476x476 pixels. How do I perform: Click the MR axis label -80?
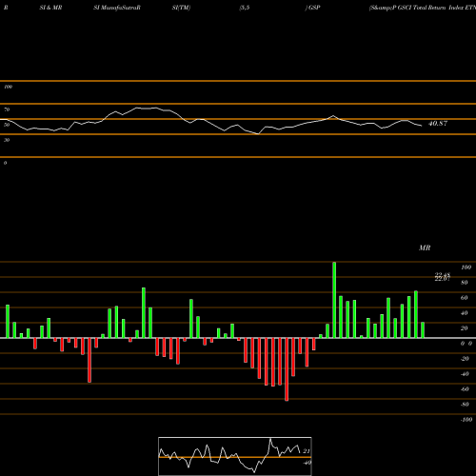tap(465, 405)
